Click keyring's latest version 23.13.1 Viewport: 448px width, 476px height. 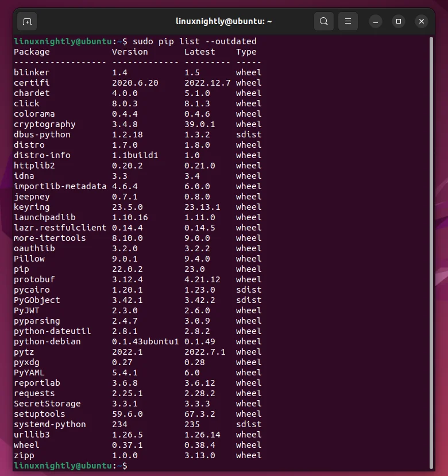pos(202,207)
